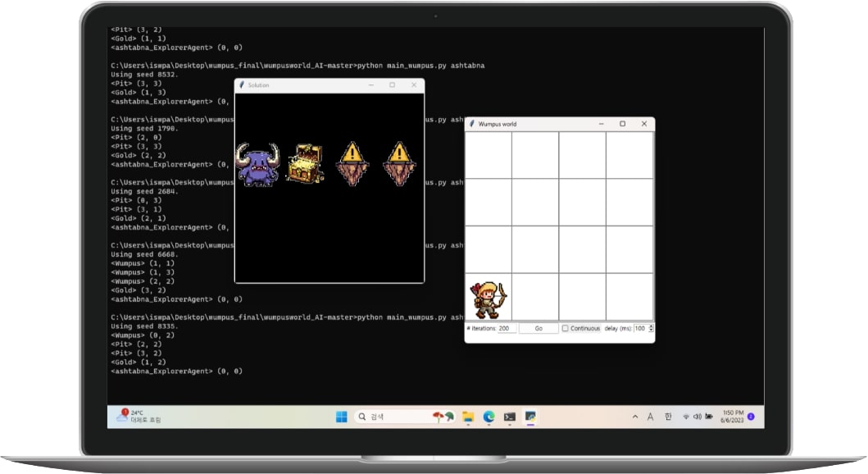Open the clock and date panel
Viewport: 868px width, 474px height.
732,417
